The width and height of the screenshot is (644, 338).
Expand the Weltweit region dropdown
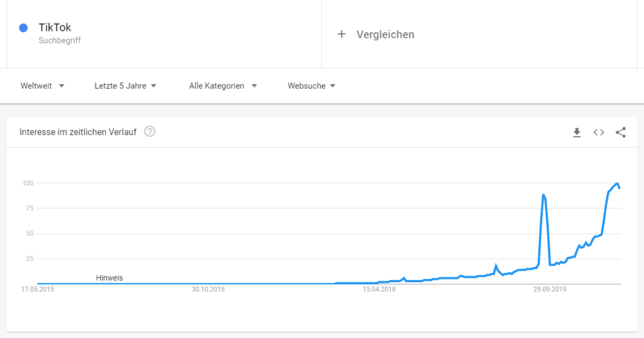42,85
